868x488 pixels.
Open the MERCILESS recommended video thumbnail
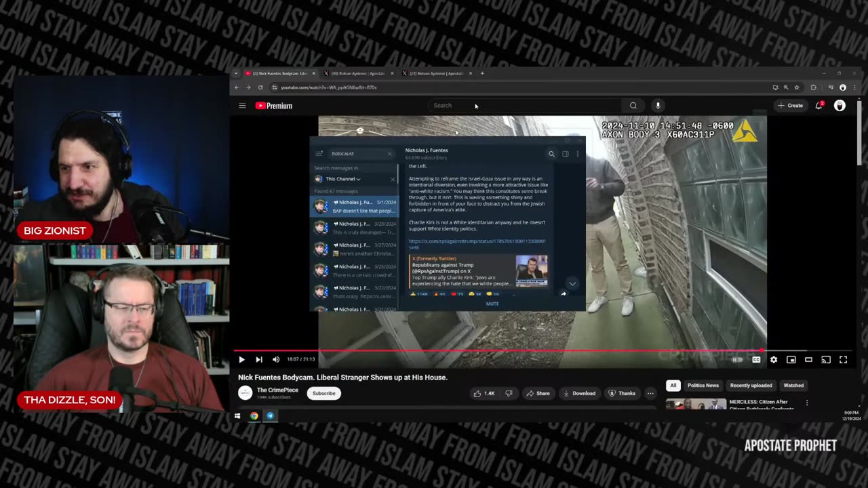(696, 404)
